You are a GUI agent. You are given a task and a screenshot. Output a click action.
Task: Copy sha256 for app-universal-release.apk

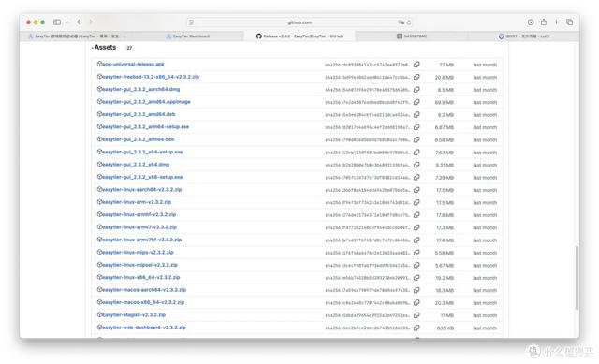point(416,65)
